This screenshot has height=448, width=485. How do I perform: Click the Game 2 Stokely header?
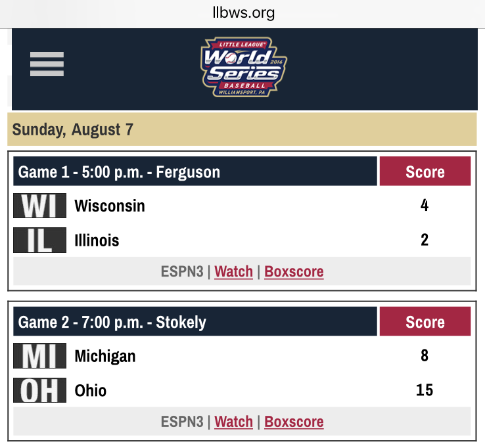[195, 321]
